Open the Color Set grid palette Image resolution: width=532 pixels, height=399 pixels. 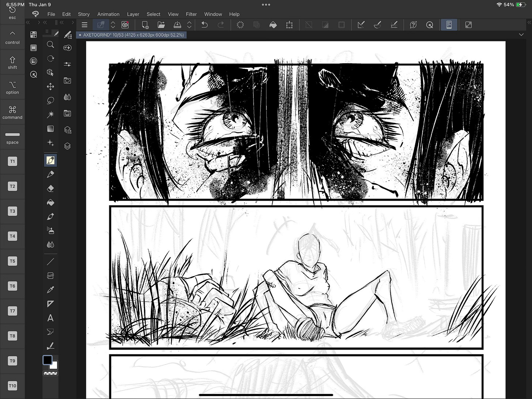[x=33, y=35]
